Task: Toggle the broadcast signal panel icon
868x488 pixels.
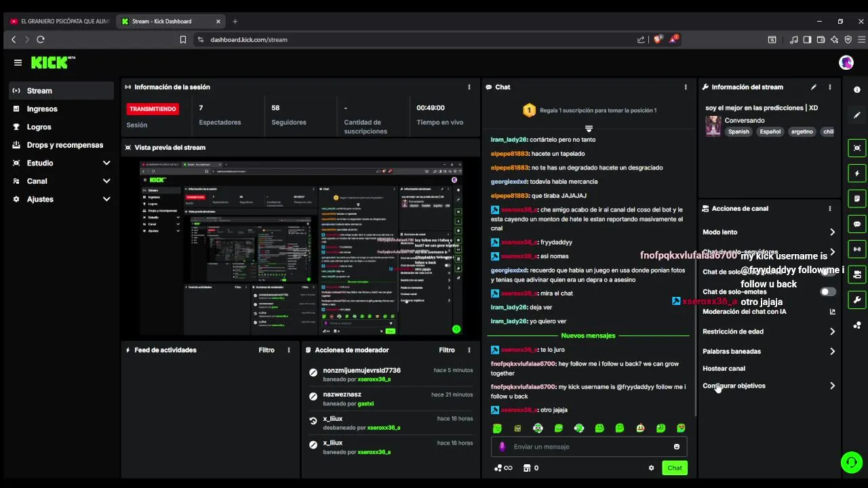Action: point(857,249)
